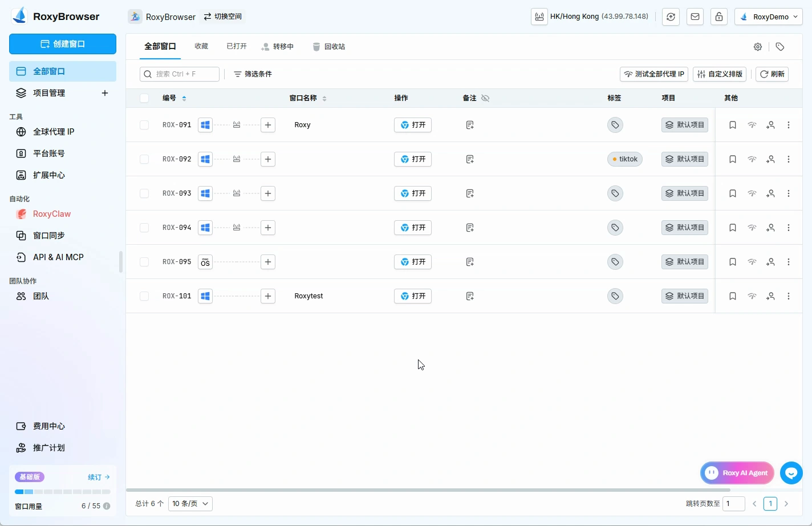
Task: Select the ROX-091 row checkbox
Action: pyautogui.click(x=144, y=125)
